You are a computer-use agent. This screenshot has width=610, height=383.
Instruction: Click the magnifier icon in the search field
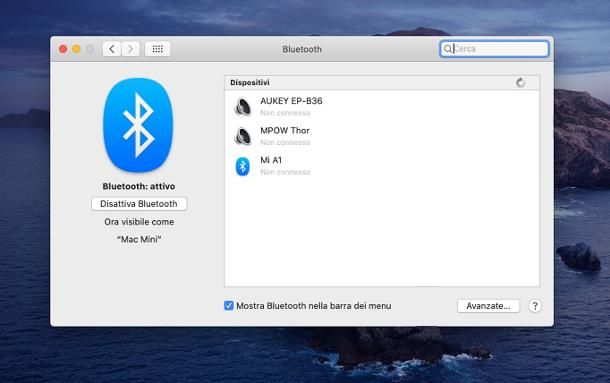[448, 49]
